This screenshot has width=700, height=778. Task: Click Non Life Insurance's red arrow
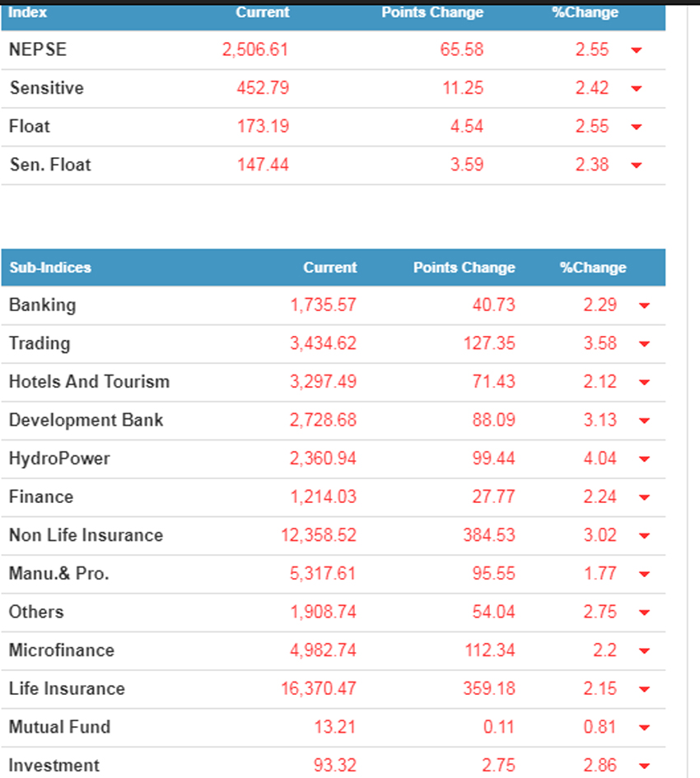point(644,536)
